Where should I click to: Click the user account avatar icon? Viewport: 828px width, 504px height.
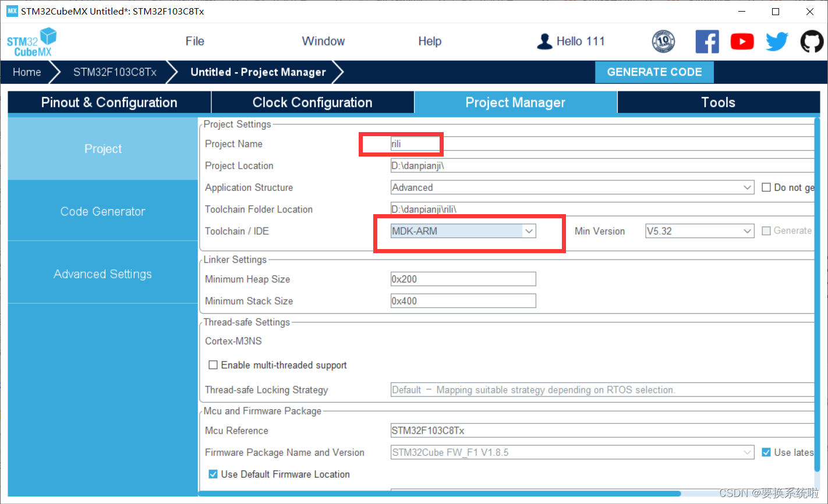(x=544, y=41)
